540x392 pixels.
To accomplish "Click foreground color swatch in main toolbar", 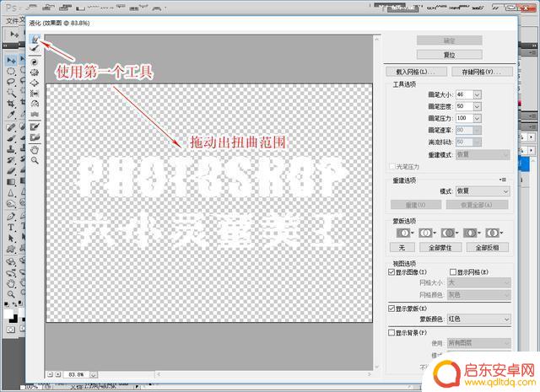I will (8, 314).
